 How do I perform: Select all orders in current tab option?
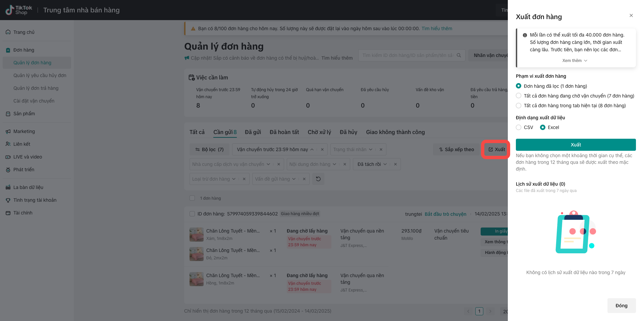[519, 106]
